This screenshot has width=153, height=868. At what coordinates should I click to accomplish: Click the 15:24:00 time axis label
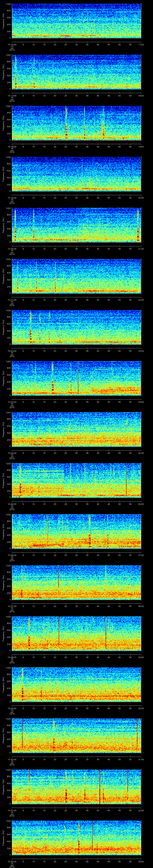tap(12, 453)
